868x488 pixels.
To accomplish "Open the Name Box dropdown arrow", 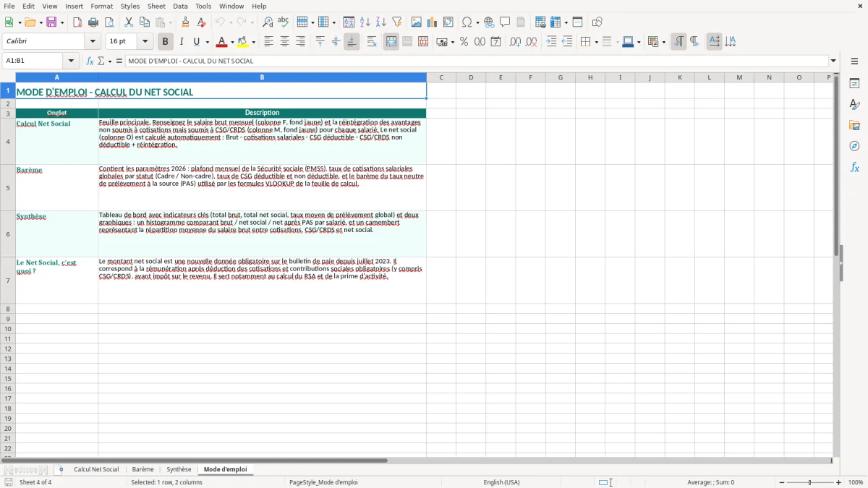I will coord(71,61).
